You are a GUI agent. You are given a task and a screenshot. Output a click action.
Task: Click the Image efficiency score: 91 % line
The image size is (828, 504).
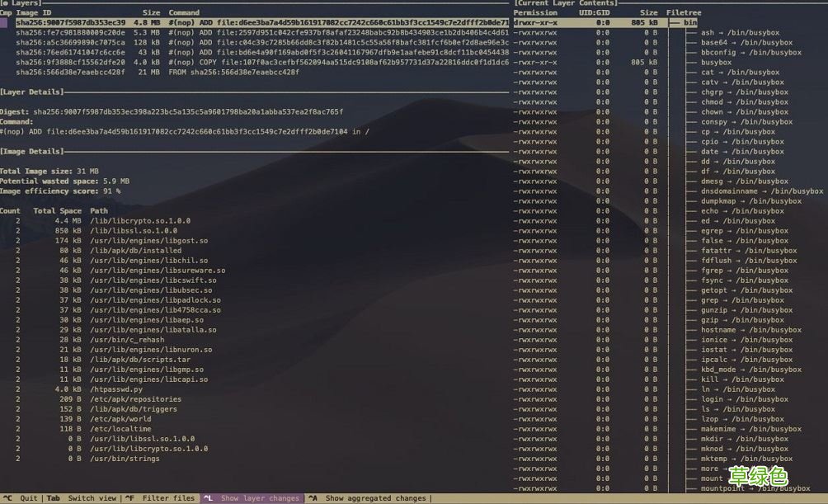pos(60,191)
